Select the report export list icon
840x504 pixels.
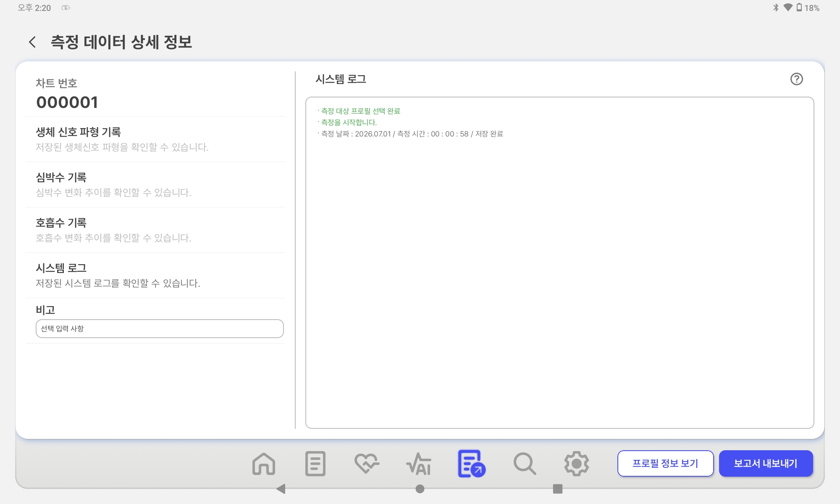[x=471, y=464]
